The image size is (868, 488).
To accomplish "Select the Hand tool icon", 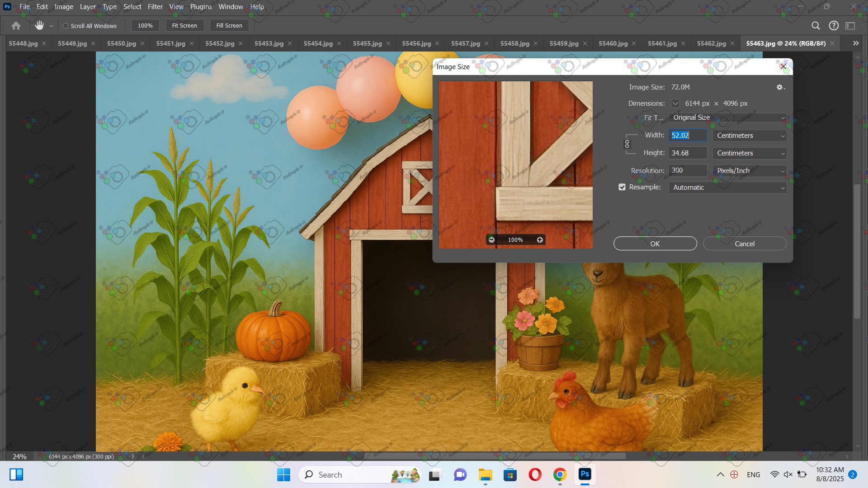I will (x=39, y=26).
